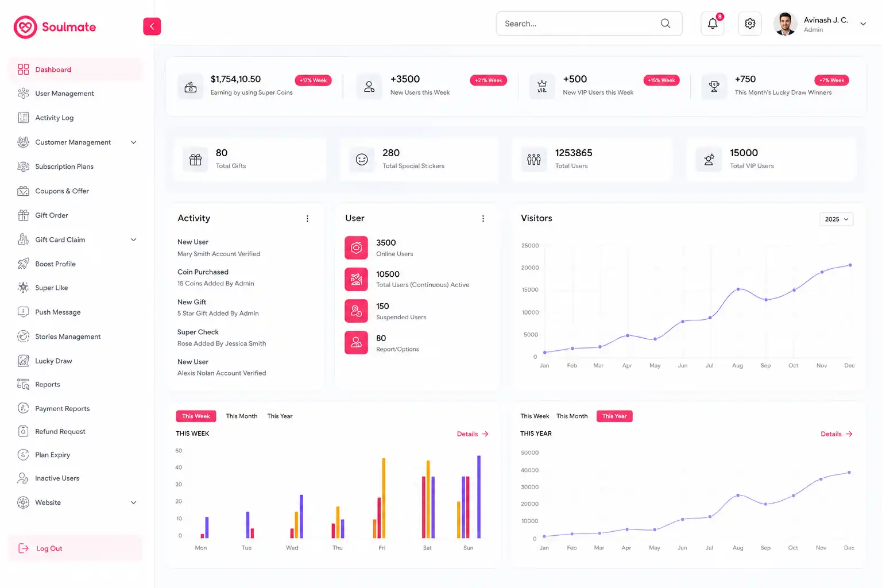Select the Boost Profile rocket icon

[x=23, y=264]
